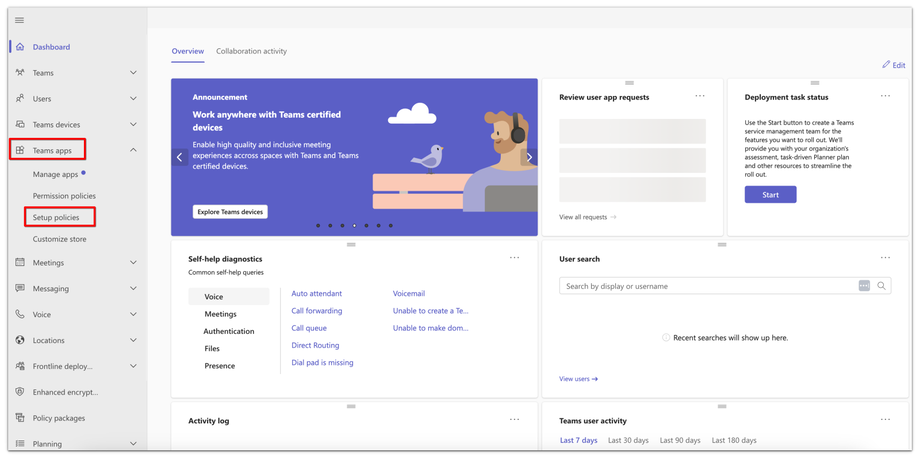Expand the Users menu chevron
This screenshot has height=459, width=920.
pyautogui.click(x=133, y=99)
